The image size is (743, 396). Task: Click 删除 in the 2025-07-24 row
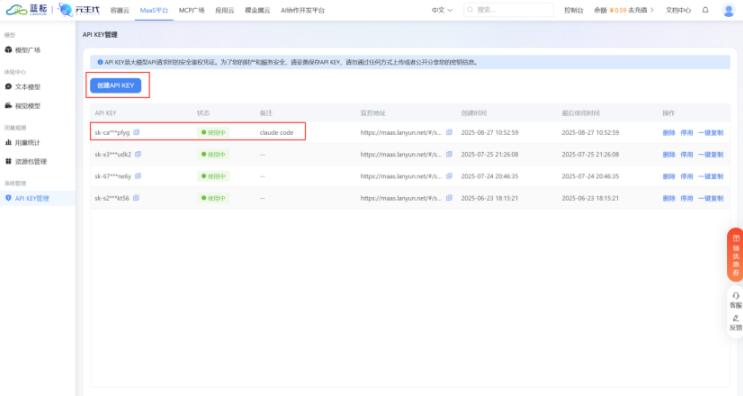pos(669,176)
